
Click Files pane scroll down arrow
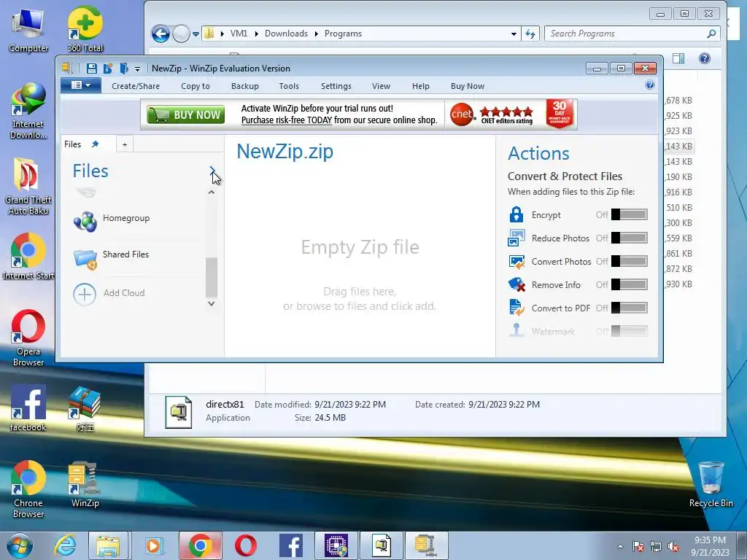[x=212, y=303]
